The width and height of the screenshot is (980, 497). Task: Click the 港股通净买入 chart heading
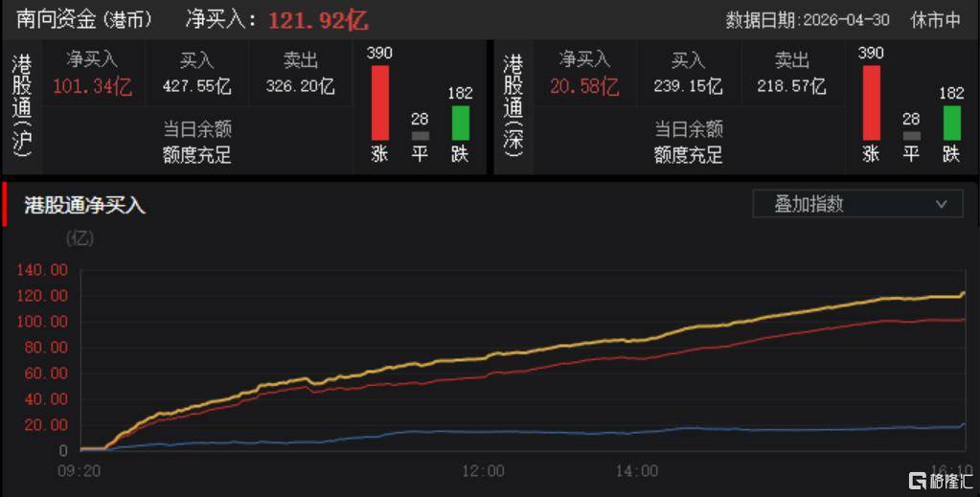[85, 205]
